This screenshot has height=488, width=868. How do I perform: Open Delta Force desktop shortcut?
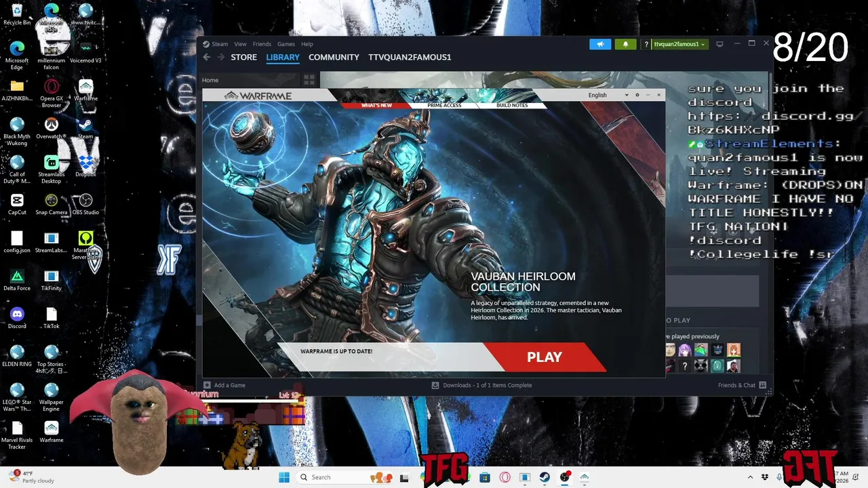(17, 280)
